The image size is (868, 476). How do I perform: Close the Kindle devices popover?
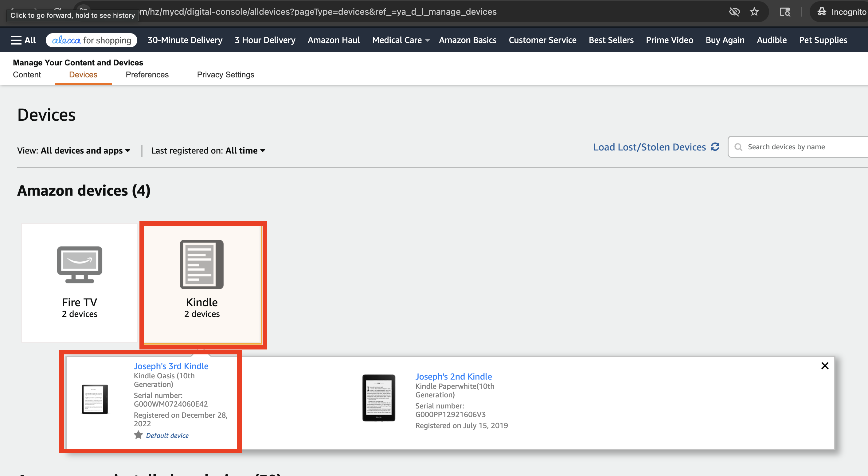tap(824, 366)
